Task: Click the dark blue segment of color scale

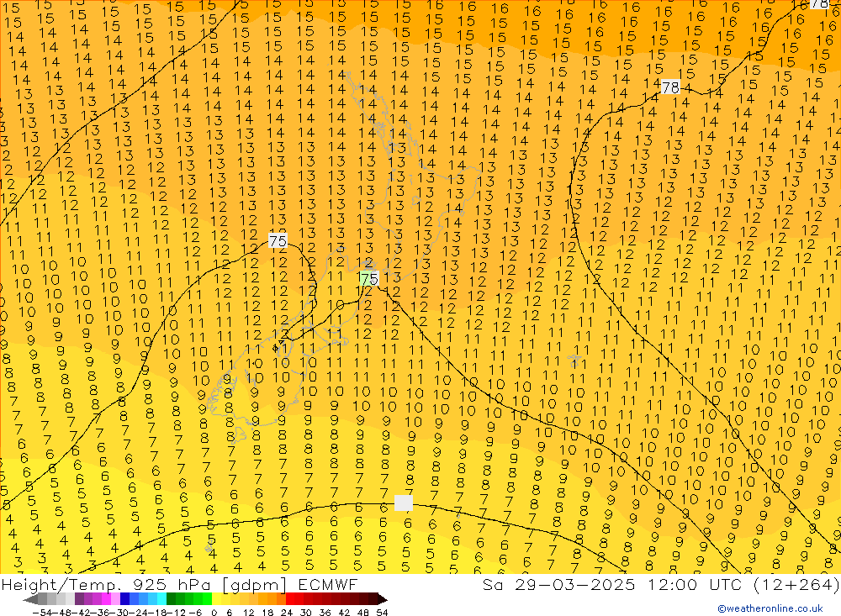Action: pos(124,599)
